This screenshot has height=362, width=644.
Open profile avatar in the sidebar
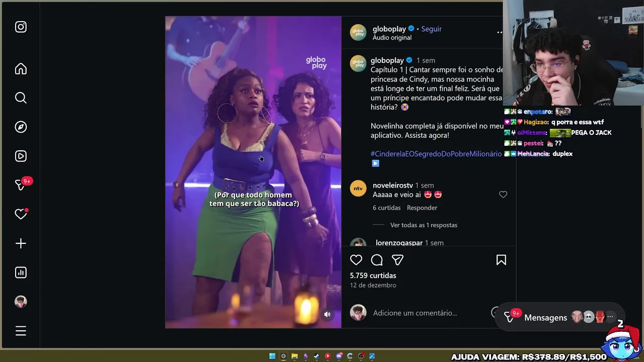21,302
